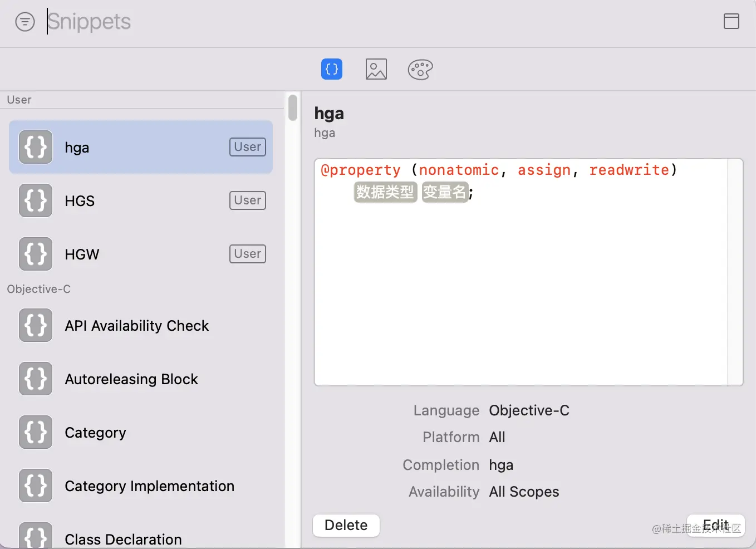Show the code snippets library tab
This screenshot has height=549, width=756.
click(x=332, y=69)
